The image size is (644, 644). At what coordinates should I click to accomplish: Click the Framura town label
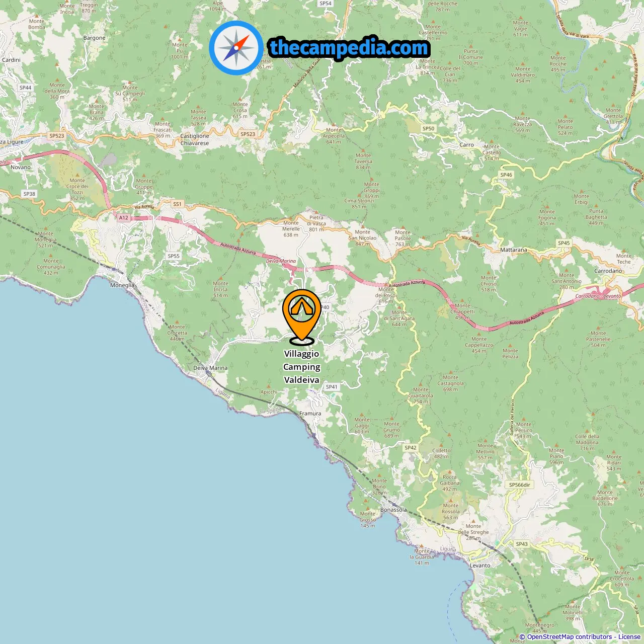[310, 414]
